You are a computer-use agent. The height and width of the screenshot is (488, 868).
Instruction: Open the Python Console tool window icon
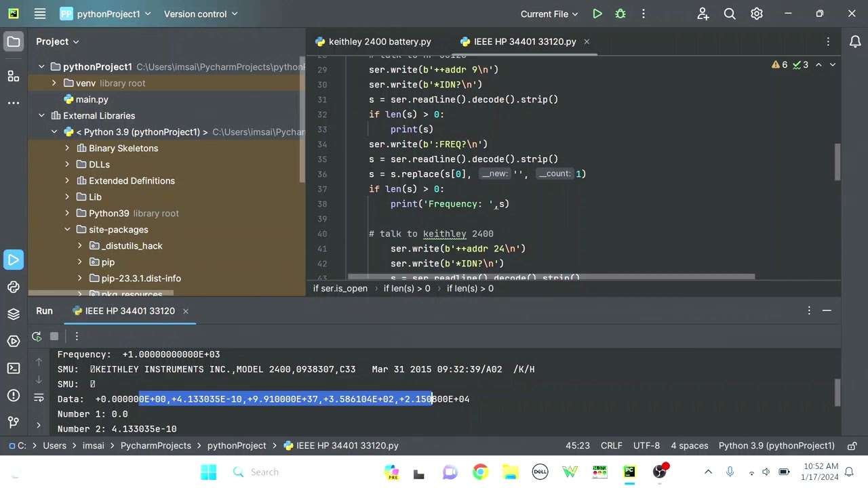[x=14, y=287]
